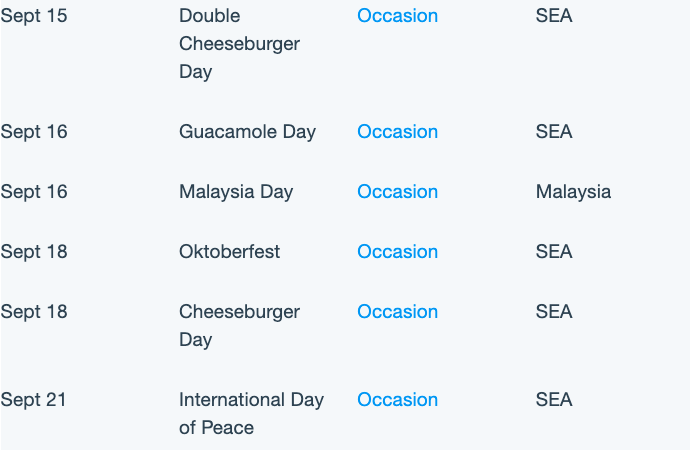Image resolution: width=692 pixels, height=450 pixels.
Task: Open Occasion link for Oktoberfest
Action: (397, 252)
